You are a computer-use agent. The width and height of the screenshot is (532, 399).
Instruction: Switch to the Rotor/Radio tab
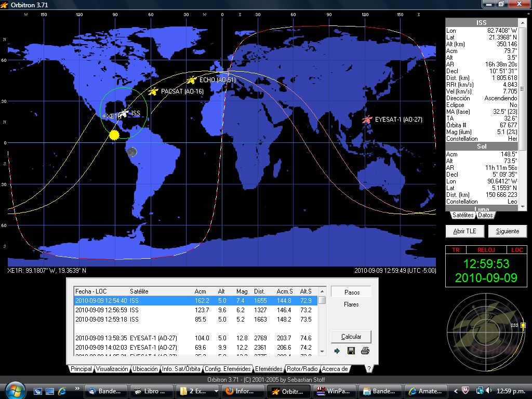pos(302,369)
